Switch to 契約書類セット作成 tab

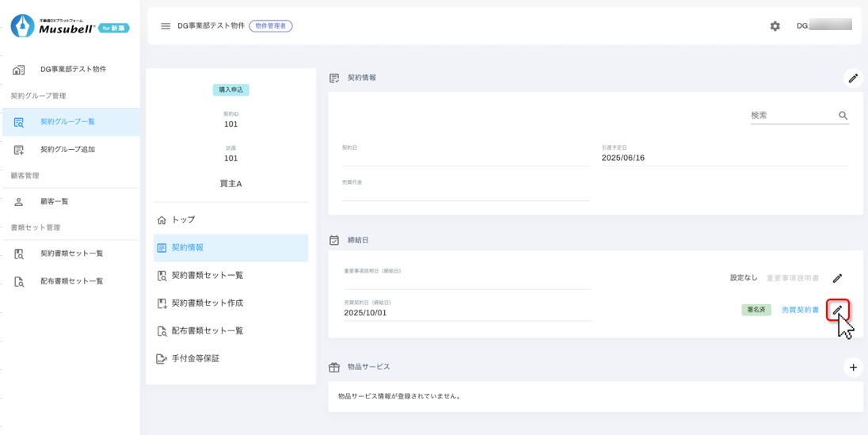pos(207,303)
